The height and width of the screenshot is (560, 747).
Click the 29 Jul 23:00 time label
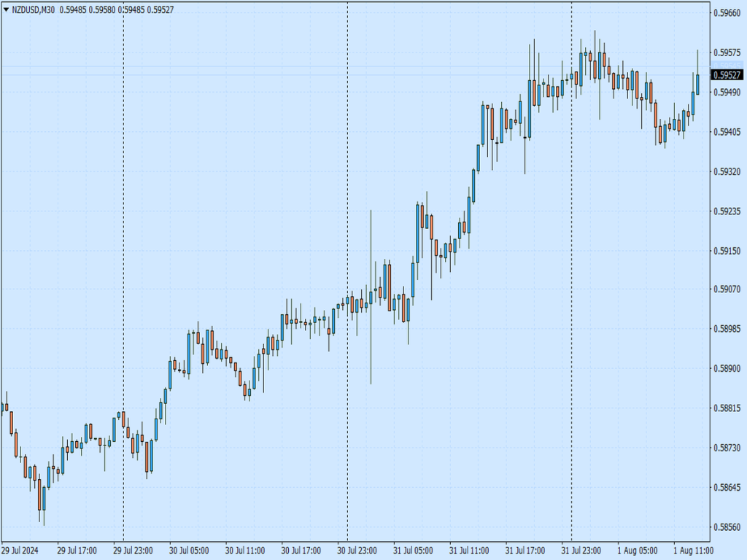point(132,550)
